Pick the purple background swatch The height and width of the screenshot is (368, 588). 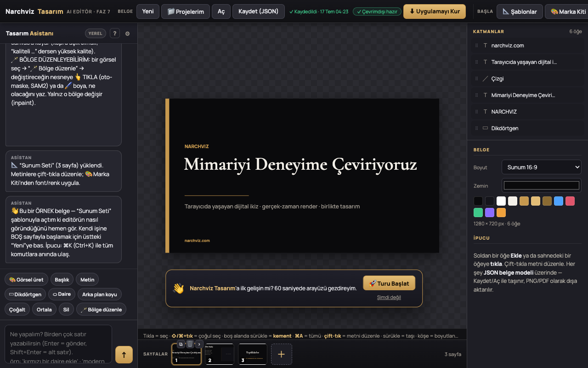click(490, 213)
